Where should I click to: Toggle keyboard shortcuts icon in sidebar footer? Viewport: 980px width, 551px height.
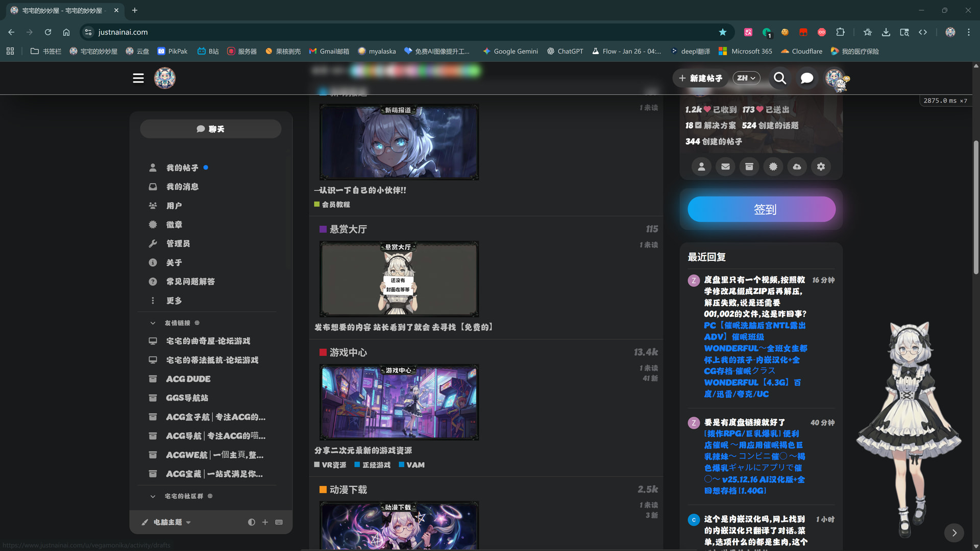point(279,522)
